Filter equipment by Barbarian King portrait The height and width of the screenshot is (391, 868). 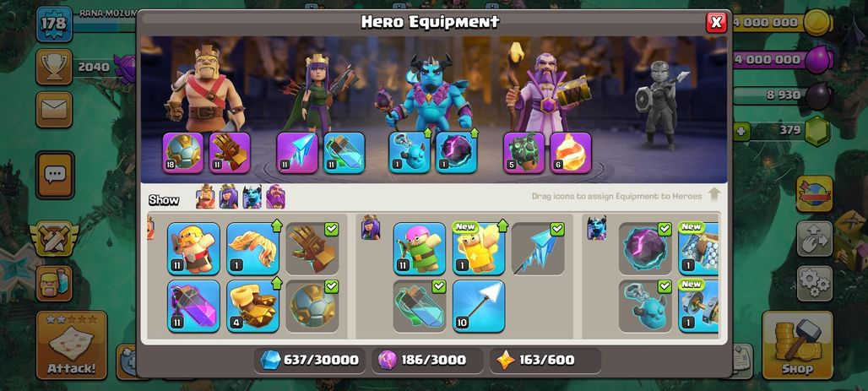[205, 197]
